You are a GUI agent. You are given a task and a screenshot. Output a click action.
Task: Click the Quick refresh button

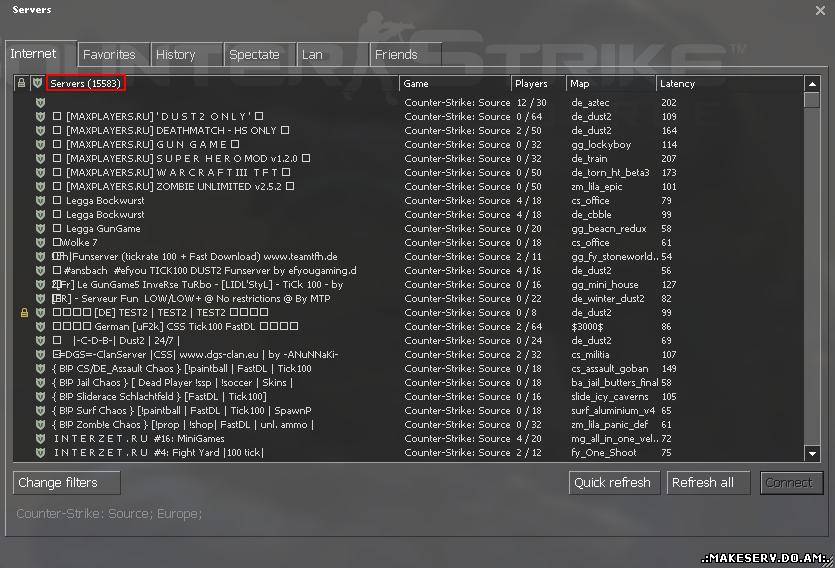pyautogui.click(x=615, y=483)
